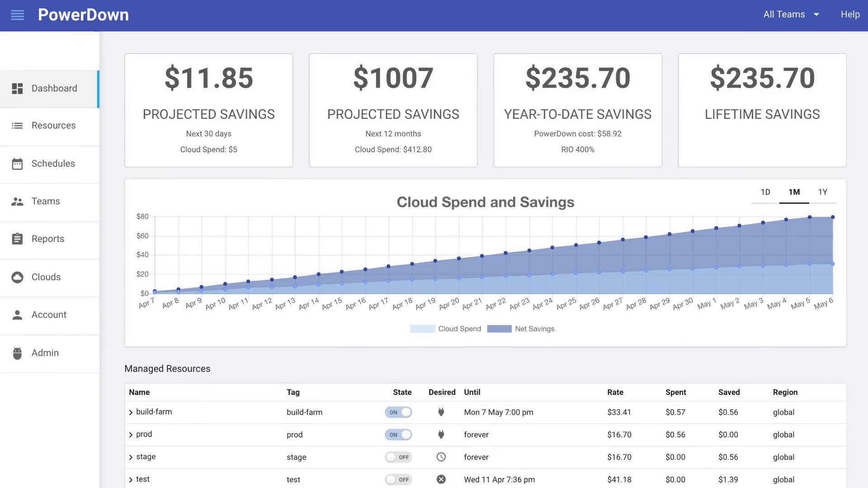Sort by the Until column header
Screen dimensions: 868x488
pyautogui.click(x=472, y=392)
